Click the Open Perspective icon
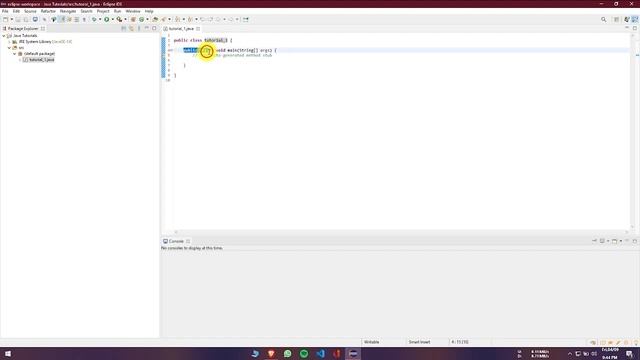 617,19
